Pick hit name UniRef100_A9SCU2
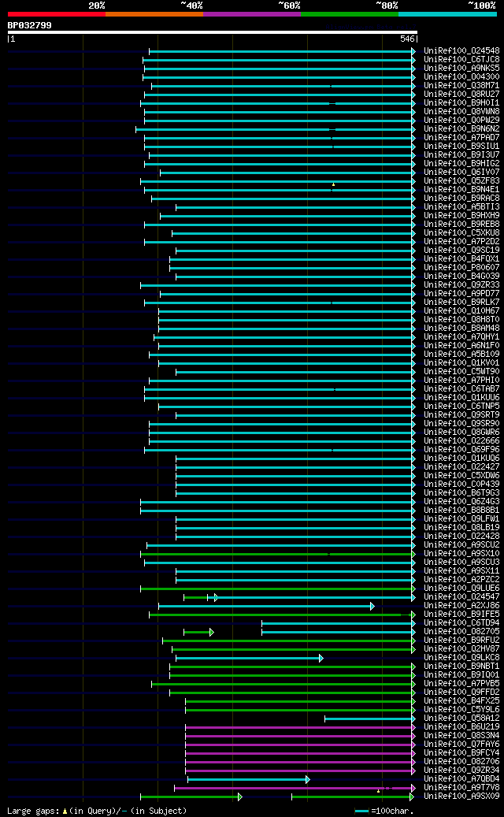 coord(461,544)
